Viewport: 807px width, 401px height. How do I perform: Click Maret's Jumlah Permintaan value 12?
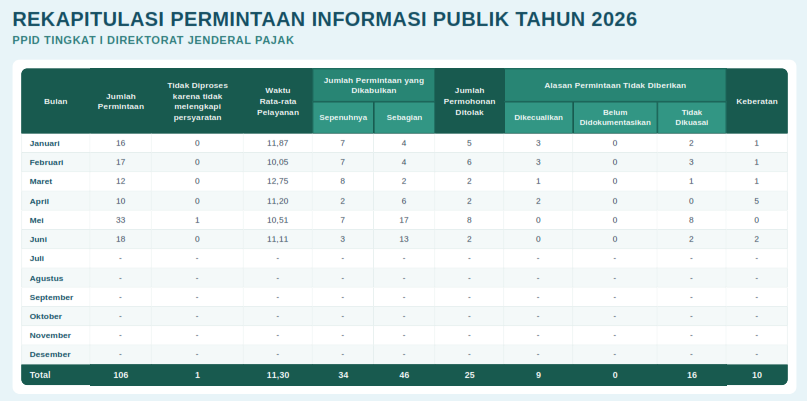tap(121, 181)
